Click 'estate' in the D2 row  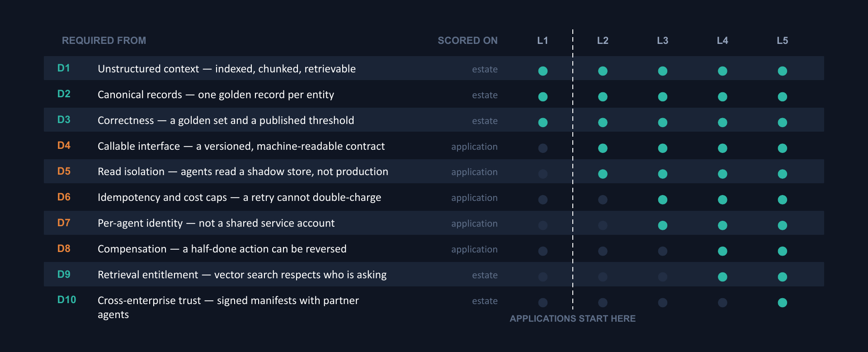pyautogui.click(x=485, y=95)
